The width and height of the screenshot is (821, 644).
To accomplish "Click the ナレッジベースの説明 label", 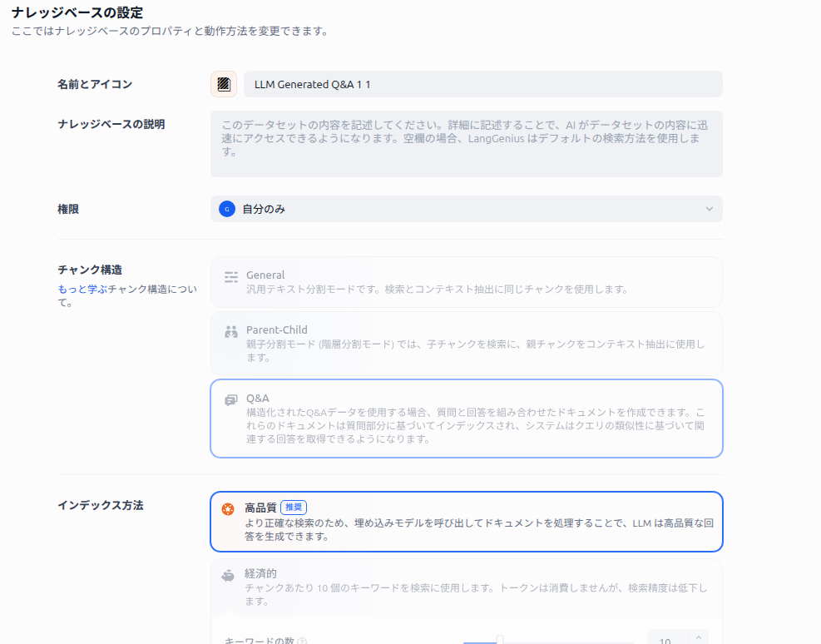I will [x=111, y=124].
